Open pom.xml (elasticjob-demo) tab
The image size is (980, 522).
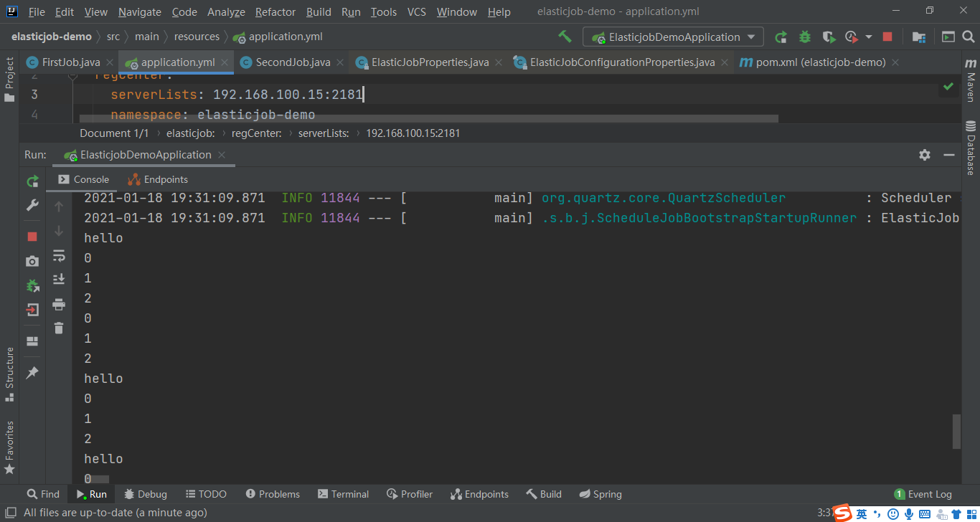pyautogui.click(x=820, y=62)
